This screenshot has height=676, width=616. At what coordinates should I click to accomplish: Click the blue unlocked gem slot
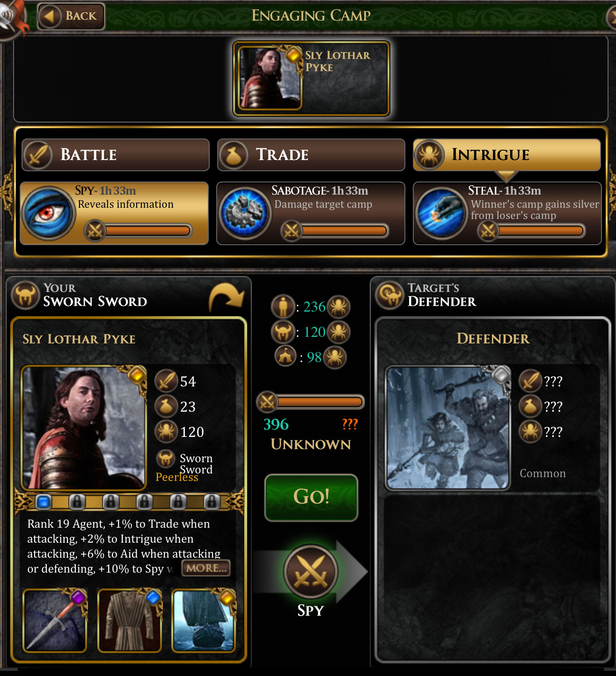44,502
